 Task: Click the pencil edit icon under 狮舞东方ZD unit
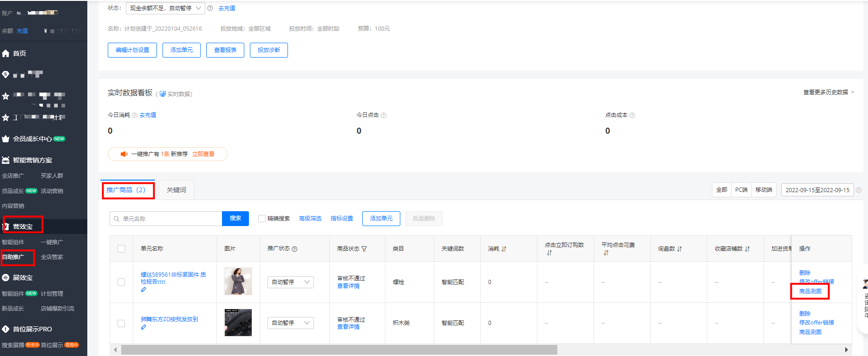point(144,327)
